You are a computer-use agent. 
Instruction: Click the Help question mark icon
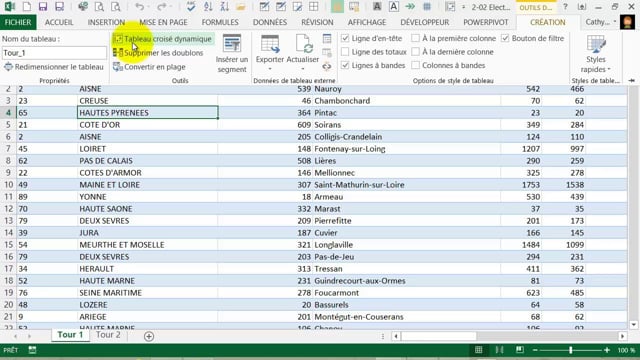pos(565,7)
